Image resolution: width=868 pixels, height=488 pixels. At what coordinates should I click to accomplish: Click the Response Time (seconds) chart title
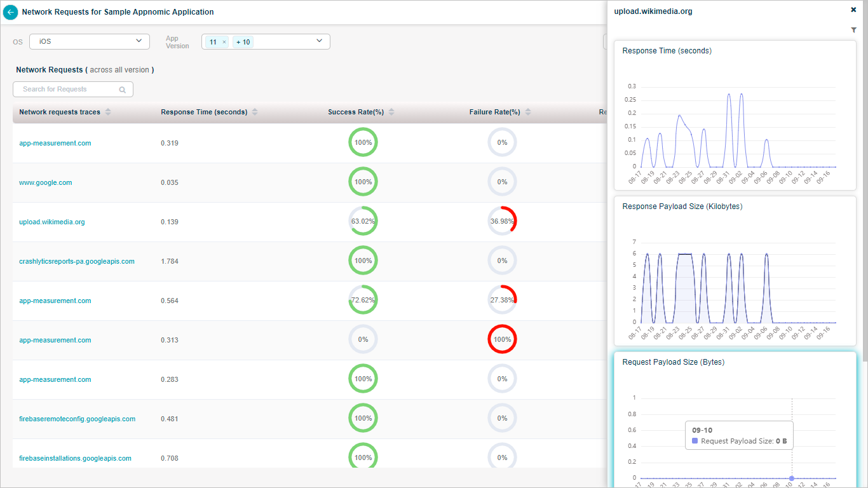[667, 51]
